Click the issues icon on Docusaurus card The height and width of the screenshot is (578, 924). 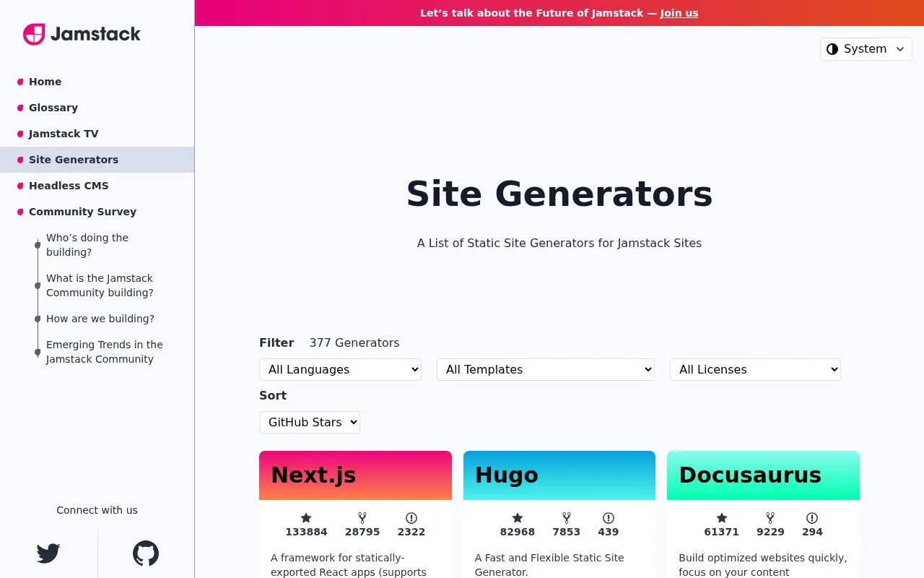812,518
